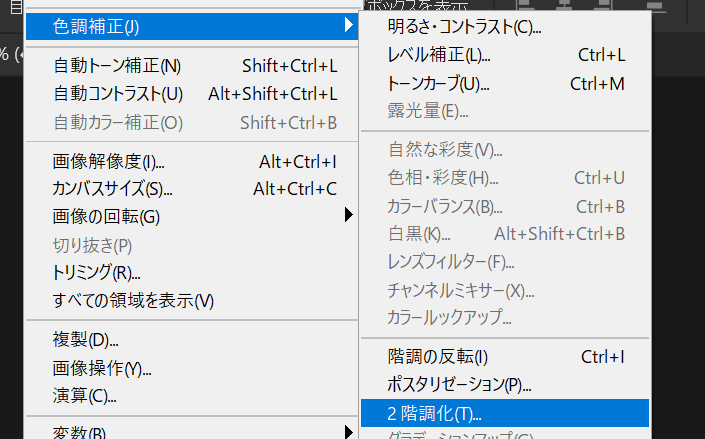This screenshot has width=705, height=439.
Task: Run 自動コントラスト command
Action: [x=118, y=95]
